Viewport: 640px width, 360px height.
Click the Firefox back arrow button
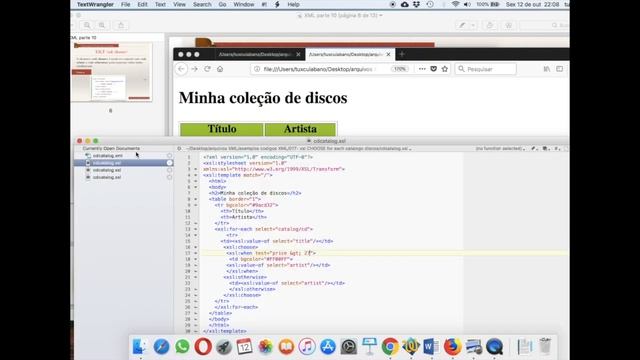click(x=182, y=69)
